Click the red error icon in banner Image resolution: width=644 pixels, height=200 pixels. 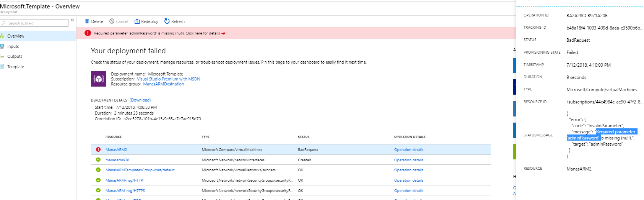tap(88, 33)
